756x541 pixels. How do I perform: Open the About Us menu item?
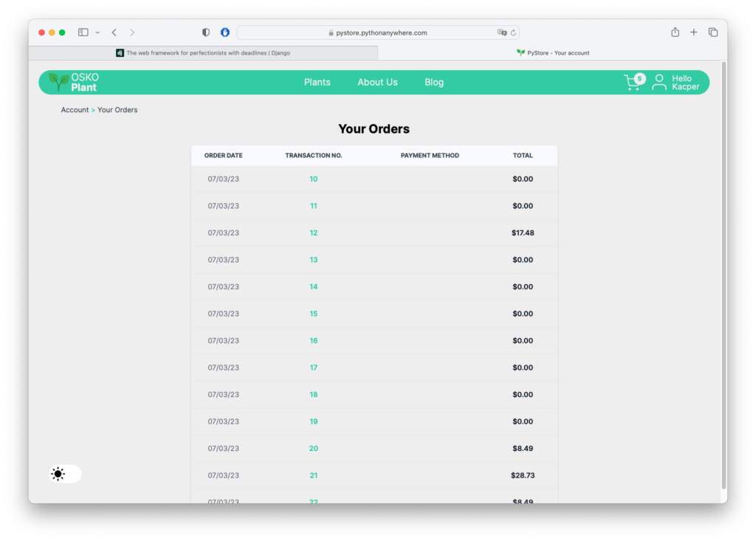[377, 83]
